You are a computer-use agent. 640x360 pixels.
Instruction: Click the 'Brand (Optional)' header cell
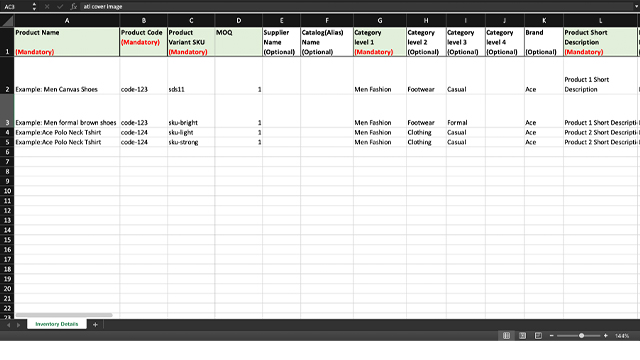pyautogui.click(x=544, y=42)
